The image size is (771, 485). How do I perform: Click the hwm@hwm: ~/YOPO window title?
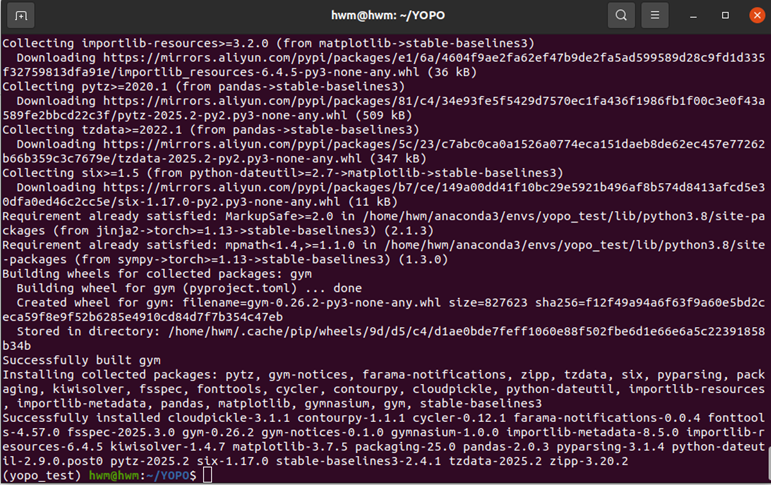[x=385, y=15]
